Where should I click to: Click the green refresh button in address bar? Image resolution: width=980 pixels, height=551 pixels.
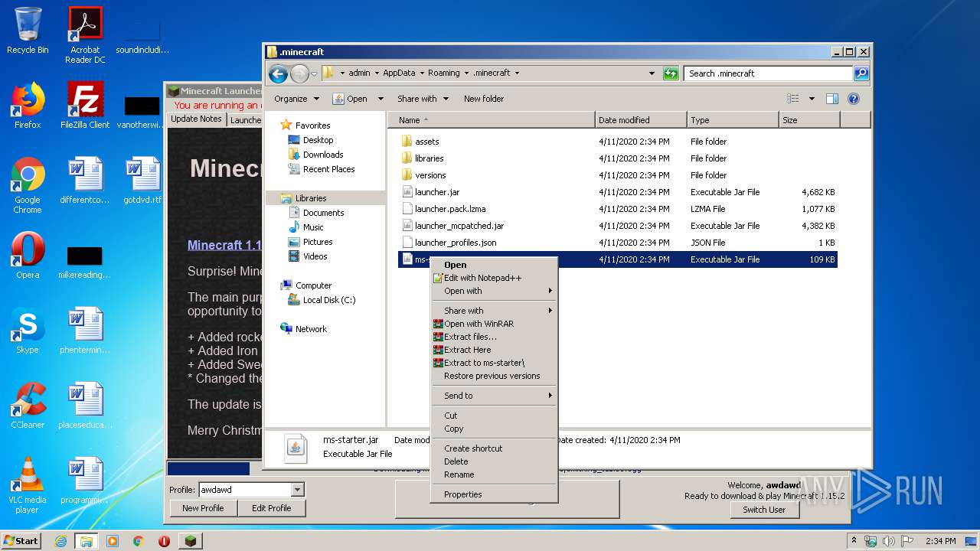point(671,73)
